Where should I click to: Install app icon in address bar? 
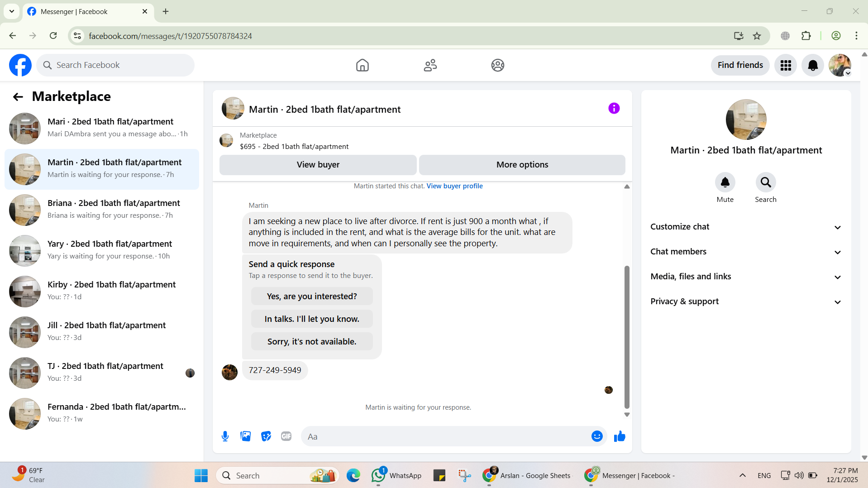(x=739, y=36)
